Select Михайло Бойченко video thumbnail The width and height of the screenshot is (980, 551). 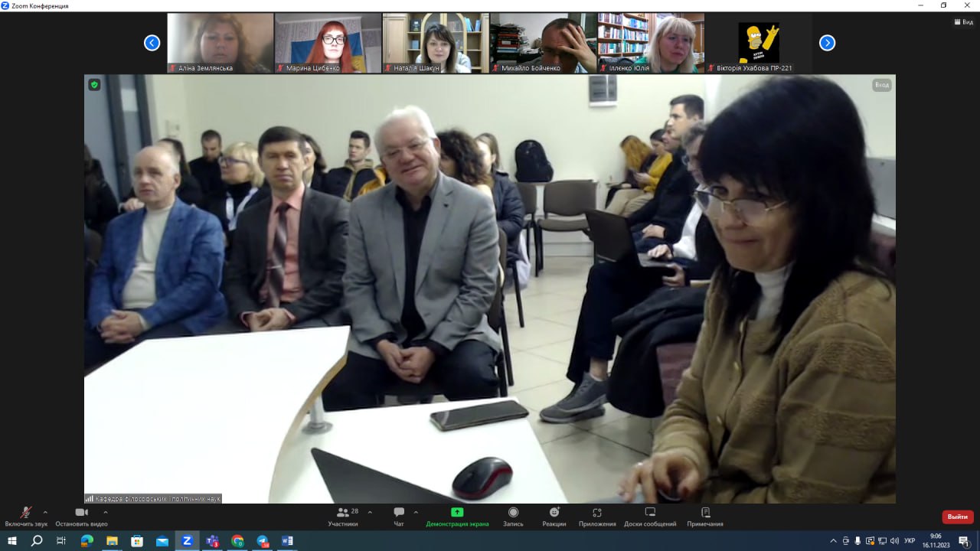point(543,43)
